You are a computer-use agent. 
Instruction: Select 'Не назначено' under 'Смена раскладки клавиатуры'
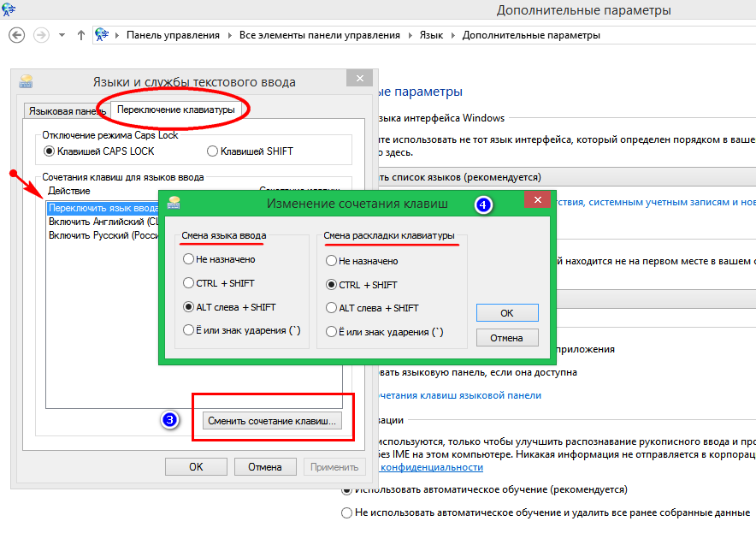coord(333,261)
